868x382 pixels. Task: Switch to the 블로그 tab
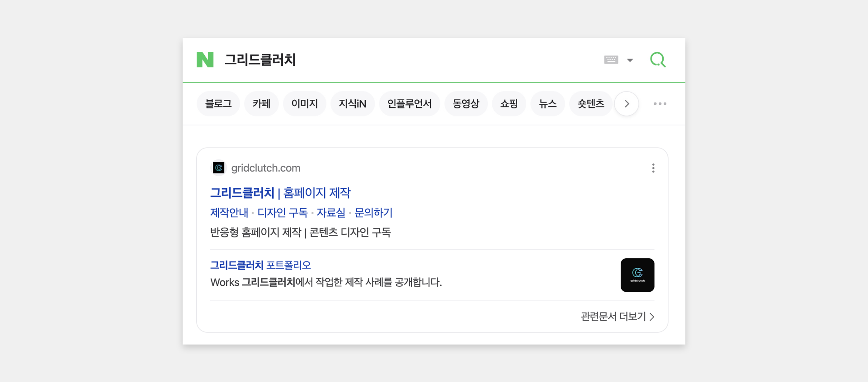[218, 104]
